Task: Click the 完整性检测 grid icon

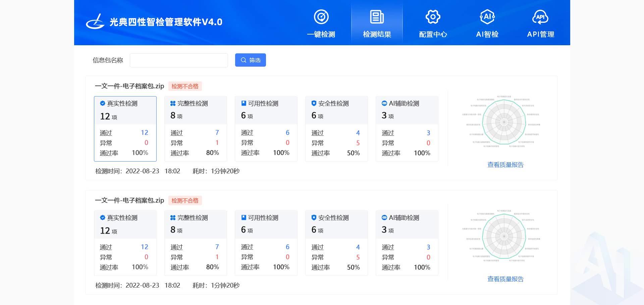Action: click(172, 103)
